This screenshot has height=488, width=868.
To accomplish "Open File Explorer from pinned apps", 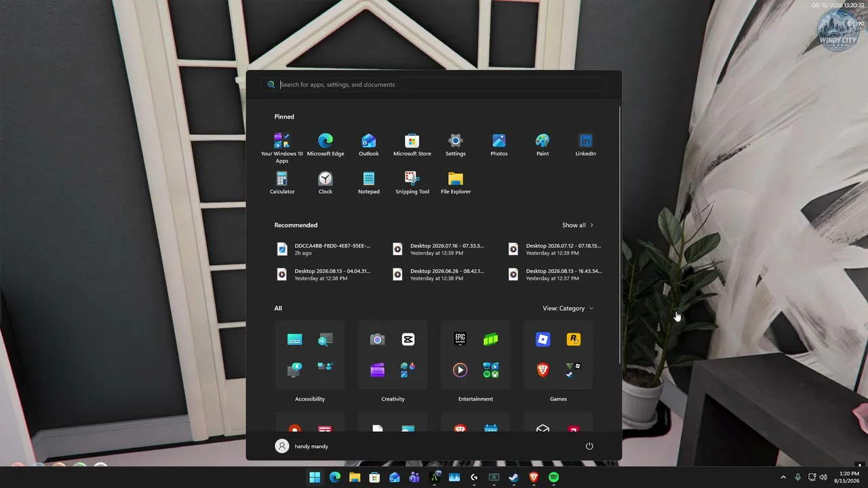I will pos(456,183).
